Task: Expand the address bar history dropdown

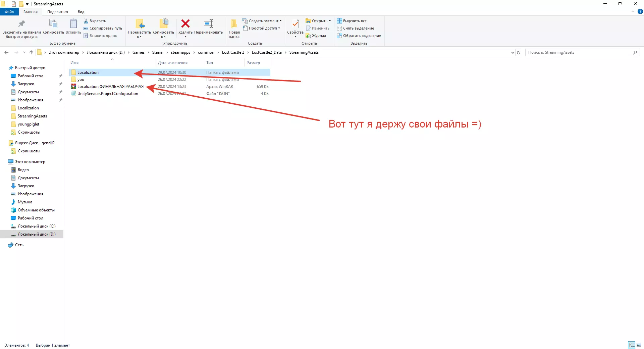Action: 513,52
